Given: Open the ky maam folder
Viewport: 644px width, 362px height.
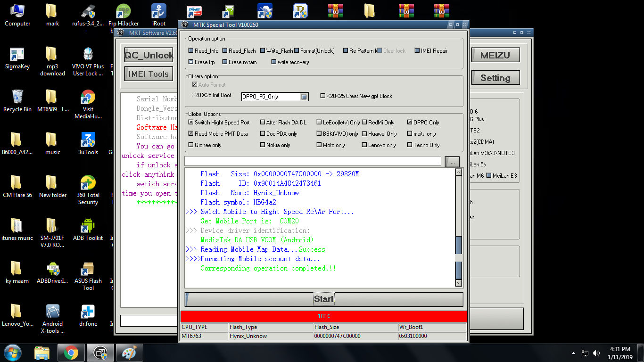Looking at the screenshot, I should (17, 272).
